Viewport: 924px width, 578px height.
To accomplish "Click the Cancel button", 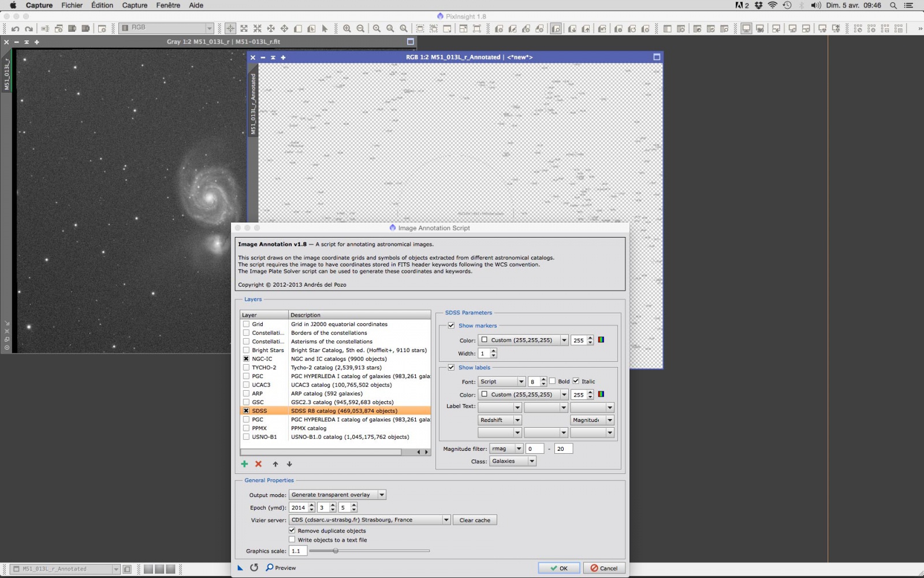I will pyautogui.click(x=604, y=568).
